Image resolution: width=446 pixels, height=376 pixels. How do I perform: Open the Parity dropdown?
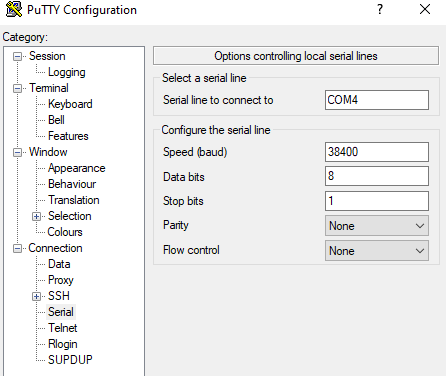pos(377,226)
